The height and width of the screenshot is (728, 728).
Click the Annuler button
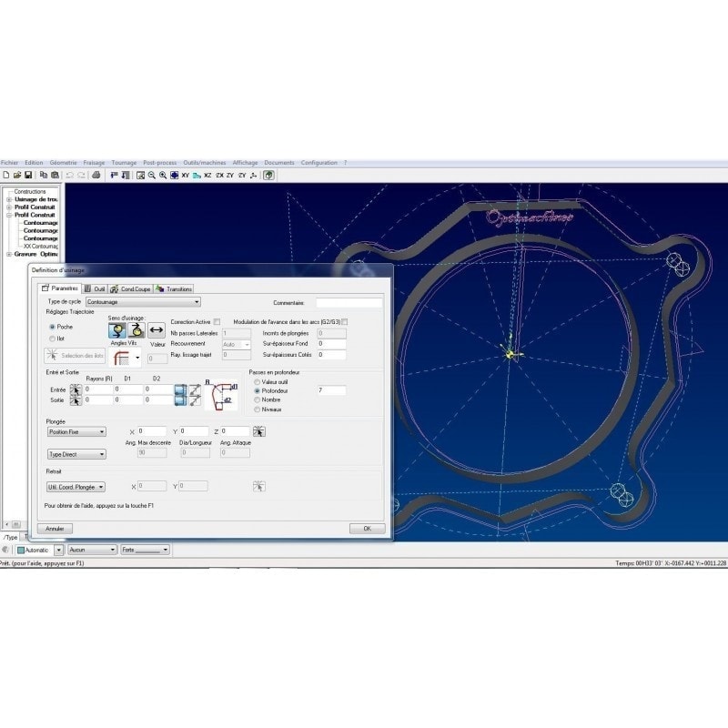55,529
